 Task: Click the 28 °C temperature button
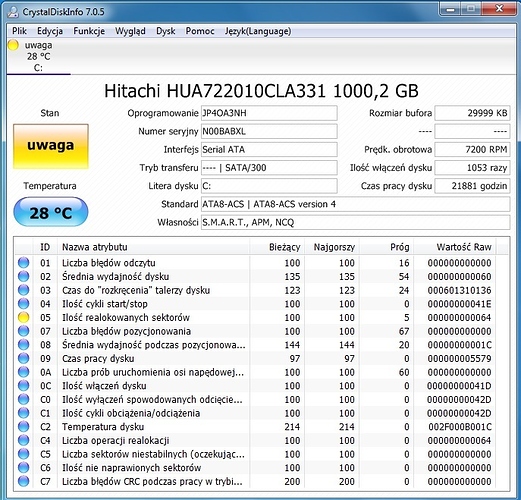coord(51,212)
